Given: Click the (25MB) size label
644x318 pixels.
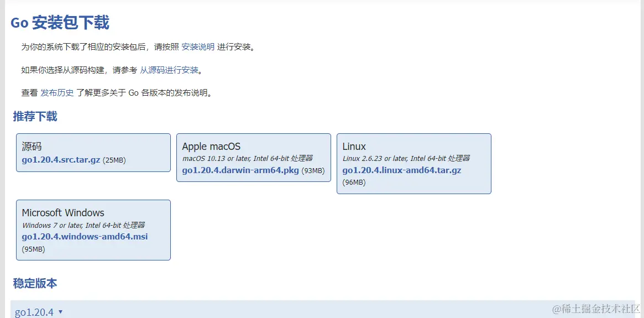Looking at the screenshot, I should click(114, 160).
